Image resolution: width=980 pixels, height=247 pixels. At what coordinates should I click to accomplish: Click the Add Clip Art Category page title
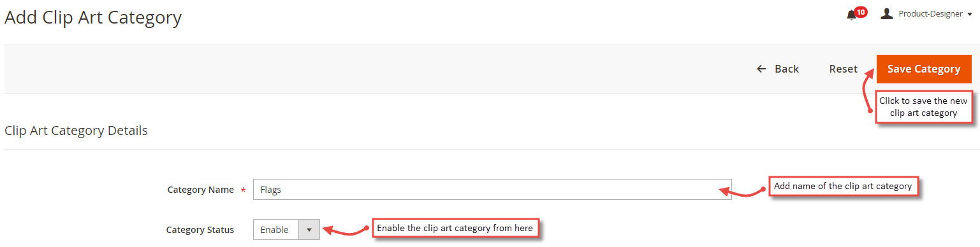click(93, 17)
